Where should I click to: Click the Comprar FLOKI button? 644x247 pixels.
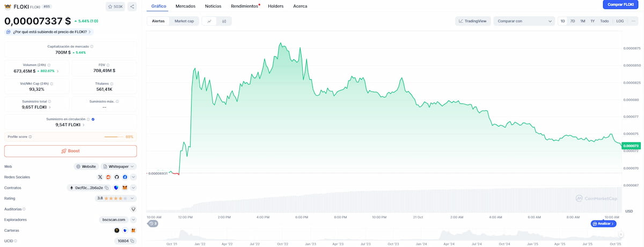pyautogui.click(x=621, y=5)
